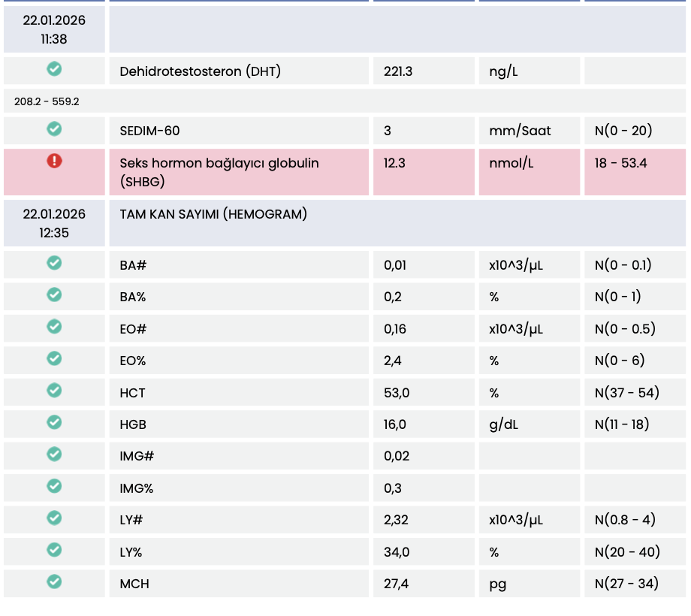Click the SHBG reference range 18 - 53.4
Image resolution: width=691 pixels, height=616 pixels.
point(620,163)
